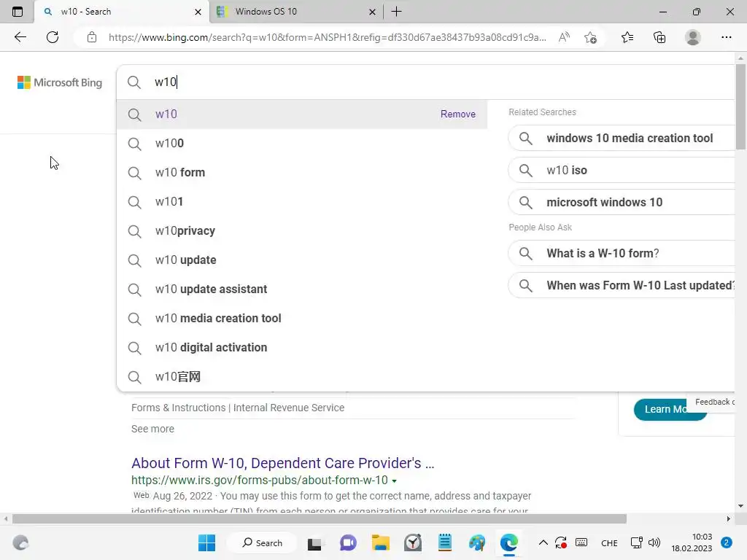
Task: Choose suggestion 'w10privacy'
Action: (x=302, y=231)
